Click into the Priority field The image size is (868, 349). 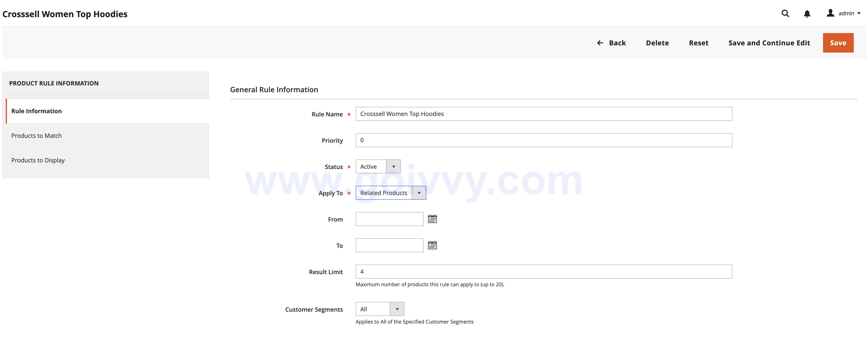[x=543, y=140]
